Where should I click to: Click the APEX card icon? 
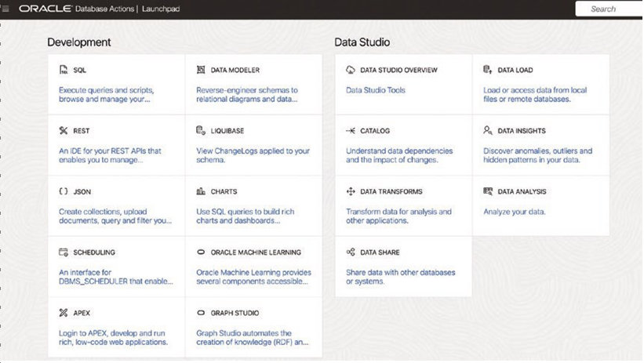pyautogui.click(x=64, y=313)
